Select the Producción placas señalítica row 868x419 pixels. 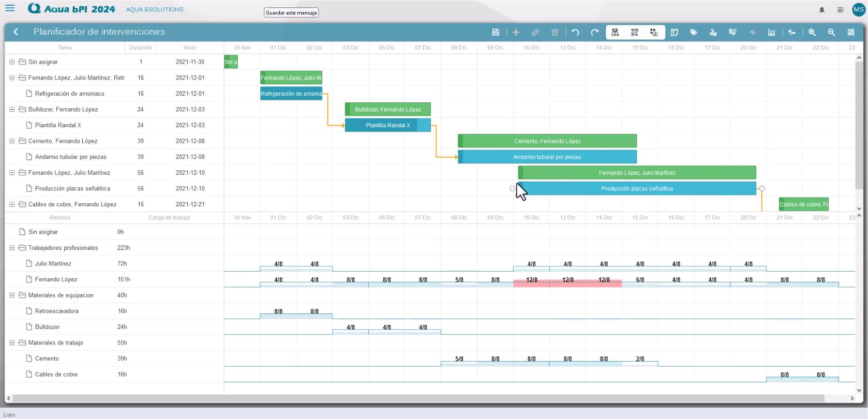[114, 188]
